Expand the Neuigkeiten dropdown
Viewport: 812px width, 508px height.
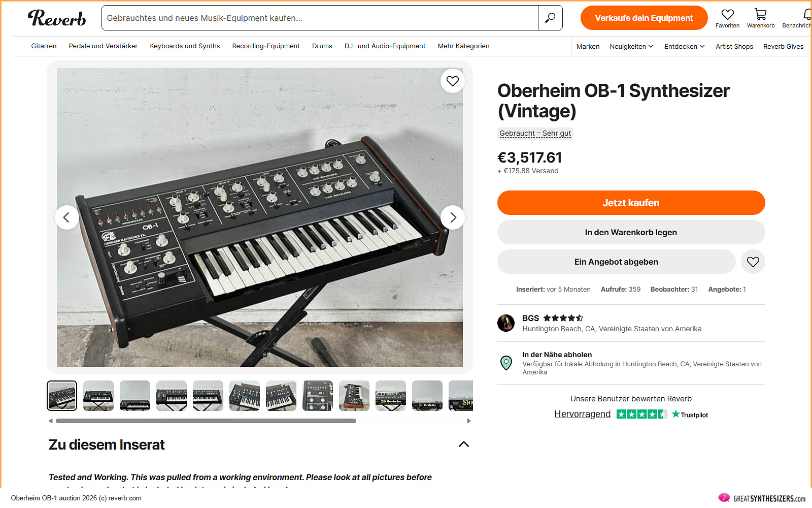pos(631,46)
